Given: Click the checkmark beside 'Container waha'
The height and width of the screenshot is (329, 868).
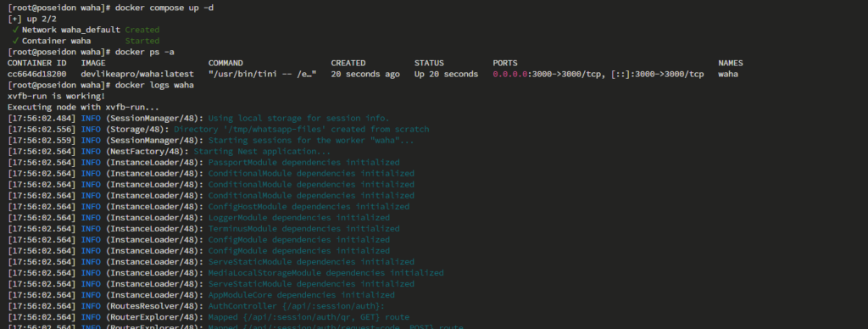Looking at the screenshot, I should click(15, 41).
